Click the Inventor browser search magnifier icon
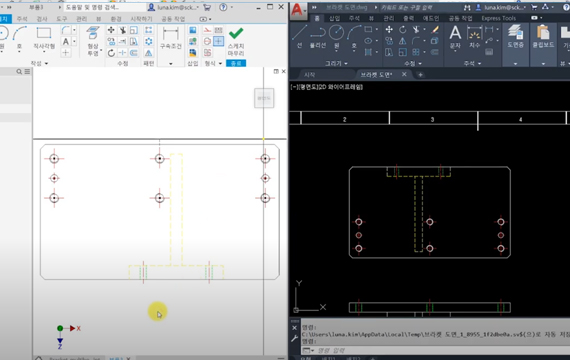The image size is (570, 360). tap(19, 72)
